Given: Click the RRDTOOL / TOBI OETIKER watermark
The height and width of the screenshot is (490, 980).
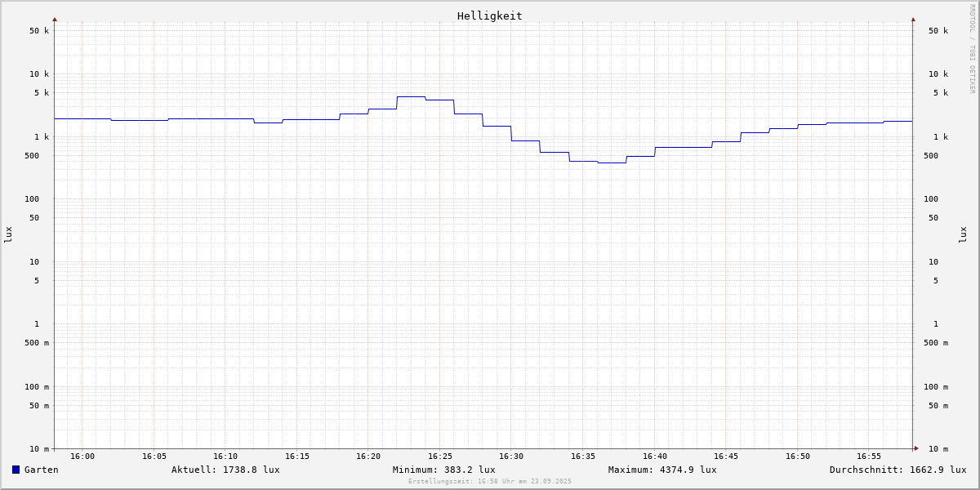Looking at the screenshot, I should [972, 49].
